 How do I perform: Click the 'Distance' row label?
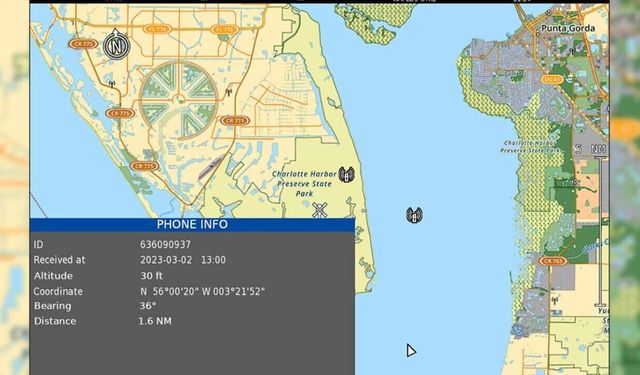click(x=55, y=321)
